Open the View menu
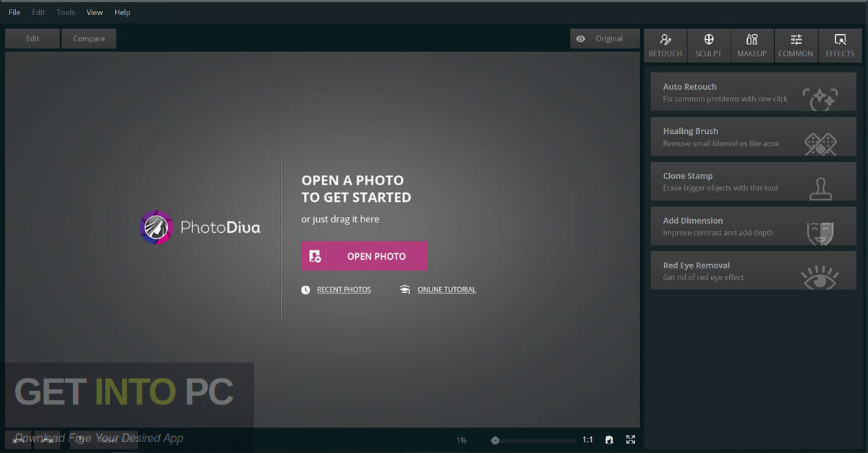Viewport: 868px width, 453px height. click(x=95, y=12)
